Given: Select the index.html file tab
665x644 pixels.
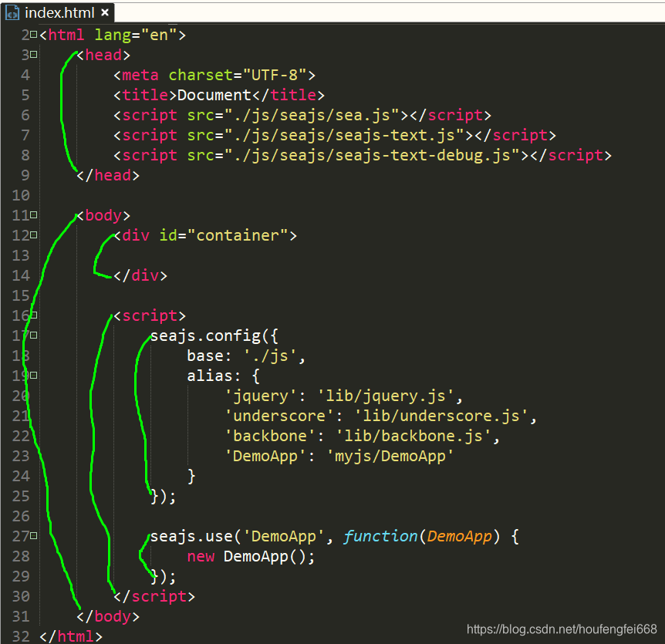Looking at the screenshot, I should (58, 12).
